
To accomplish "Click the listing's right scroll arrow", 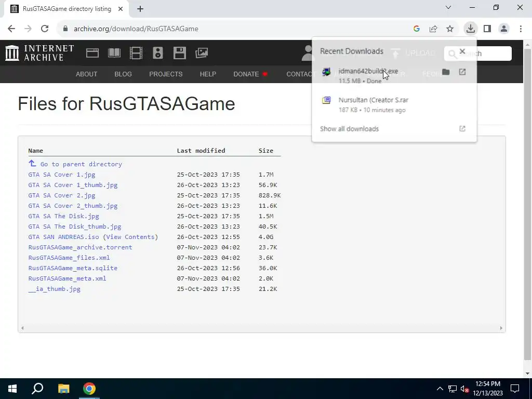I will (x=501, y=328).
